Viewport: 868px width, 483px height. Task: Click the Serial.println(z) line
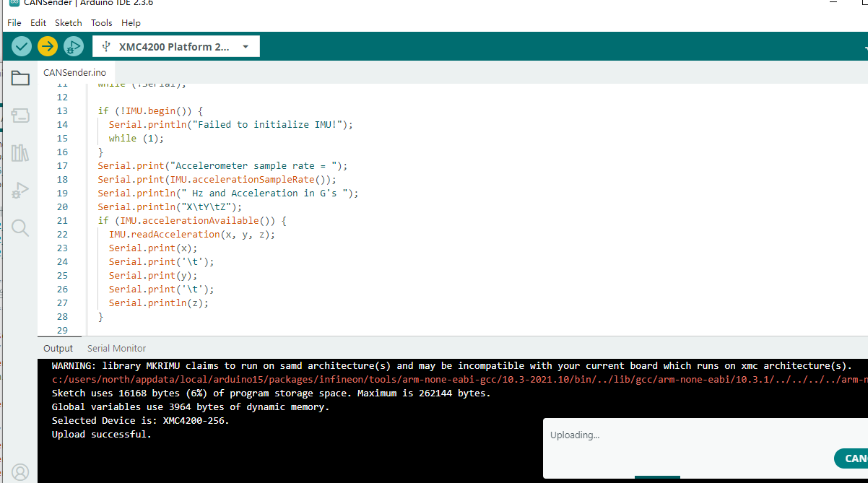pyautogui.click(x=159, y=303)
